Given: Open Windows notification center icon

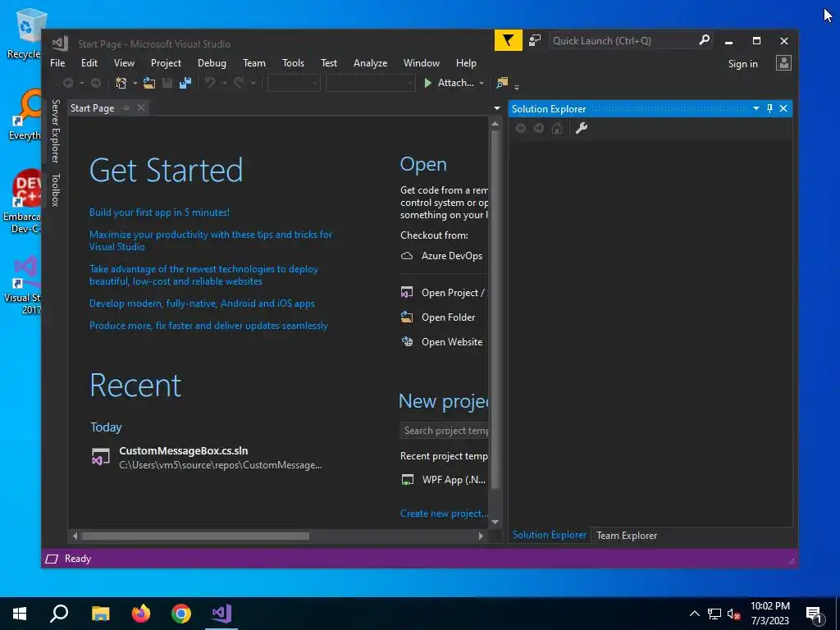Looking at the screenshot, I should 815,614.
